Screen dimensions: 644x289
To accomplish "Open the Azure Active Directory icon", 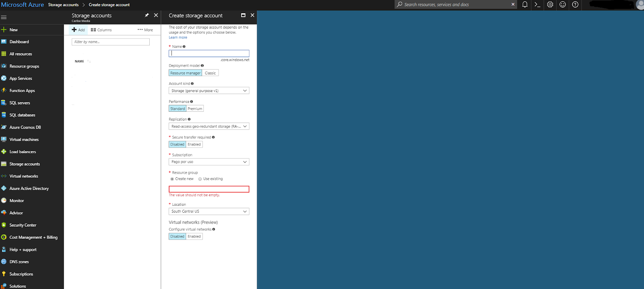I will coord(4,188).
